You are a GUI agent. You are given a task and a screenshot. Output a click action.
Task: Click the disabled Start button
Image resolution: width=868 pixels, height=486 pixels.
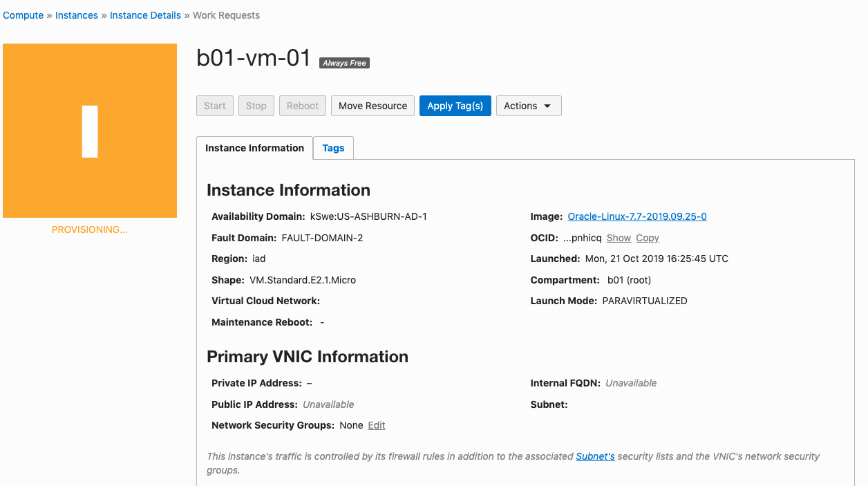[x=214, y=105]
